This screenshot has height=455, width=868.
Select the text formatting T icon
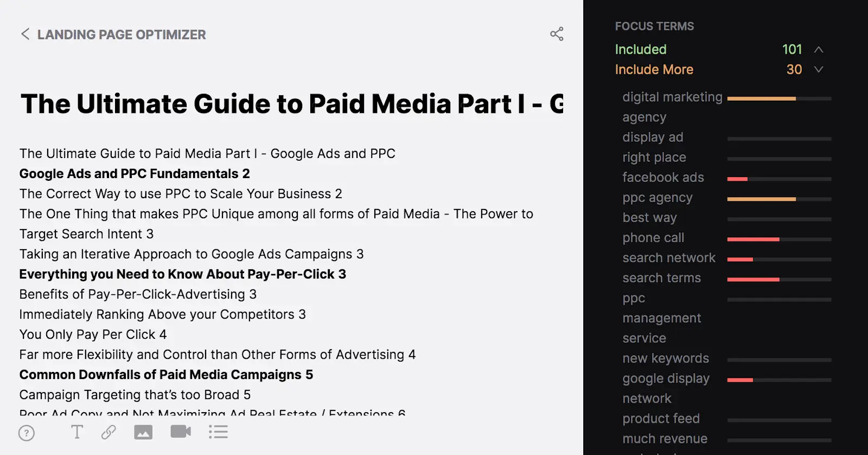pos(77,432)
